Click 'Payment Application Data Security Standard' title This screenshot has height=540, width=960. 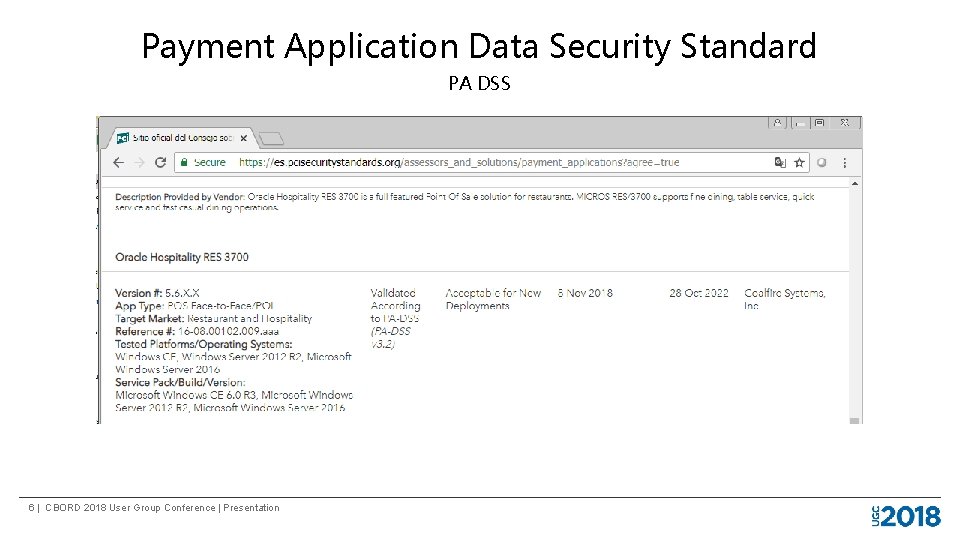click(479, 47)
